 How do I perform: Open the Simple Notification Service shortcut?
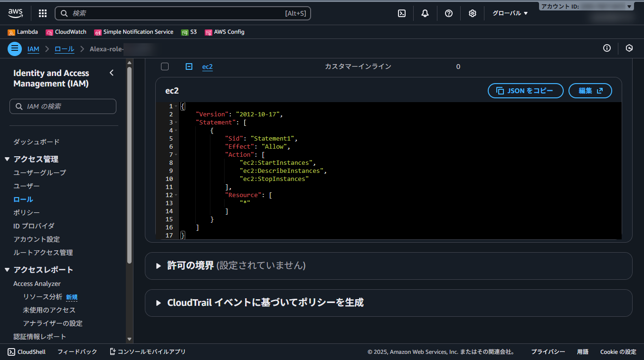click(134, 32)
